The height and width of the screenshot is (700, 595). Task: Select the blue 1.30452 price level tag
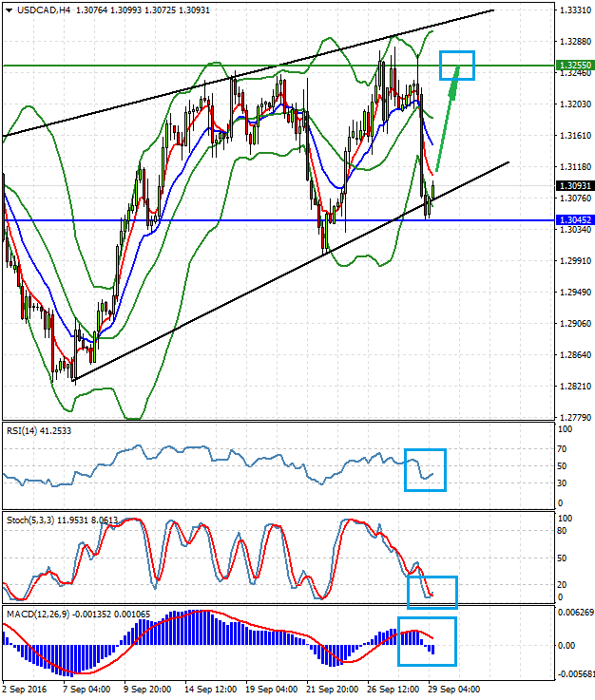[572, 219]
